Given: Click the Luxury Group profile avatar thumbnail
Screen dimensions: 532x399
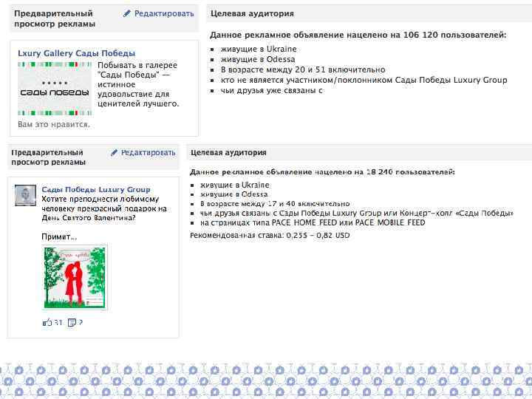Looking at the screenshot, I should click(25, 195).
